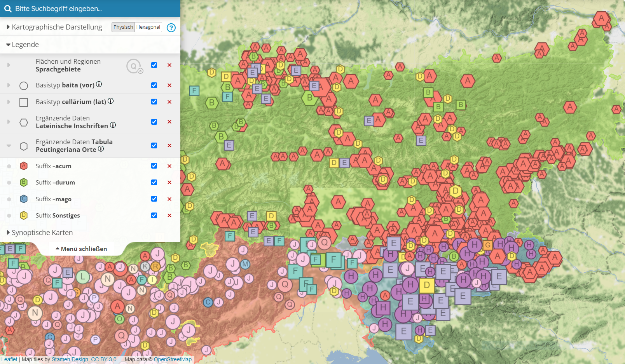Switch to Physisch map view

click(123, 27)
